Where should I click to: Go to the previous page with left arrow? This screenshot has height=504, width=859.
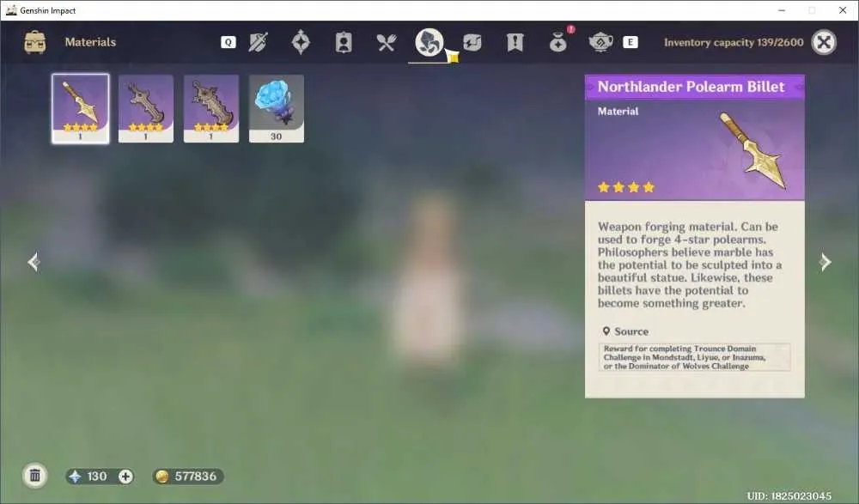(34, 262)
